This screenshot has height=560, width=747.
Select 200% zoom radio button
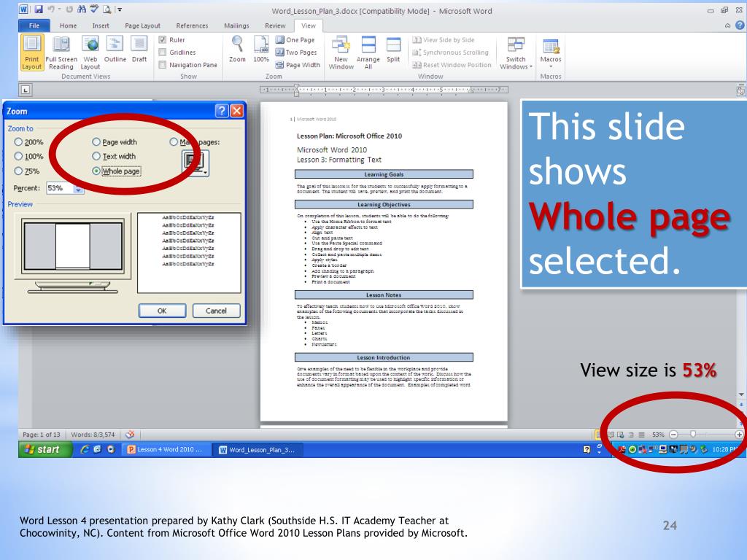click(18, 142)
